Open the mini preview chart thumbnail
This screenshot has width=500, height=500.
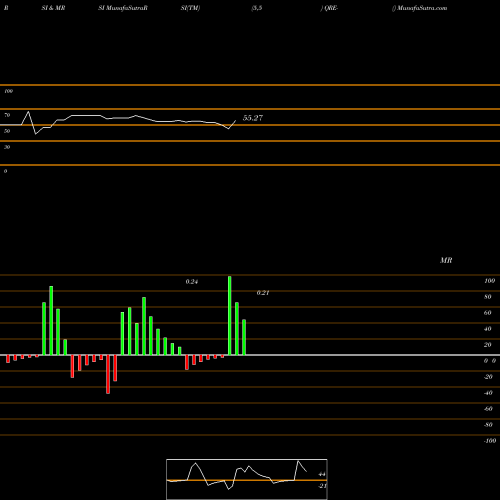tap(247, 479)
